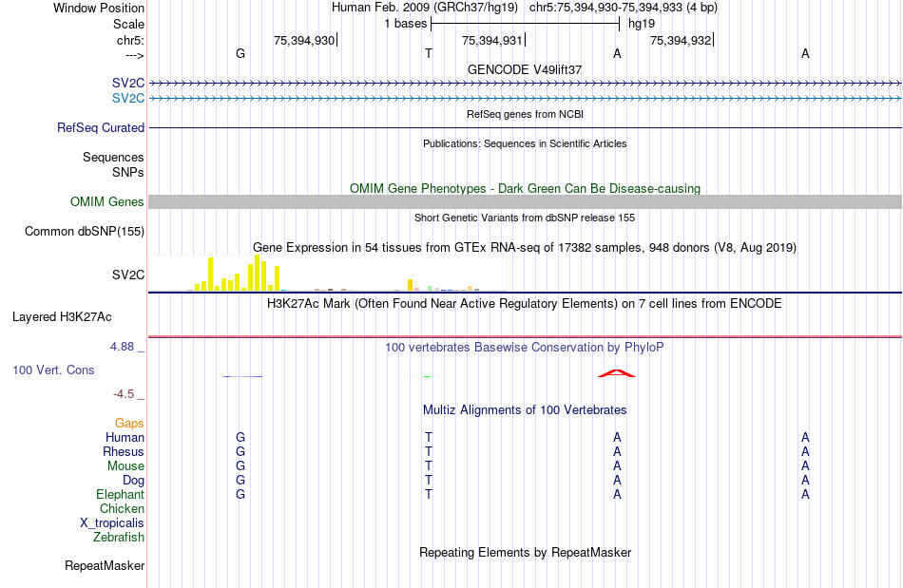Click the Human row G base
This screenshot has height=588, width=903.
pyautogui.click(x=240, y=437)
